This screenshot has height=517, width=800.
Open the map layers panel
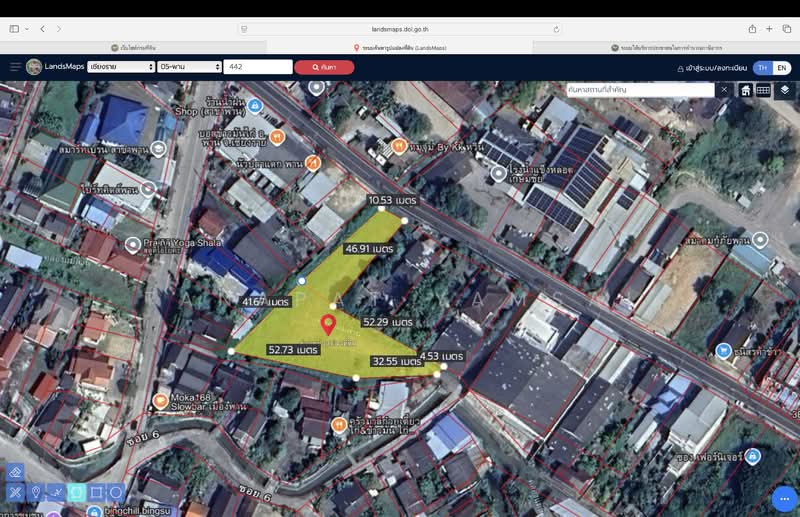coord(784,90)
